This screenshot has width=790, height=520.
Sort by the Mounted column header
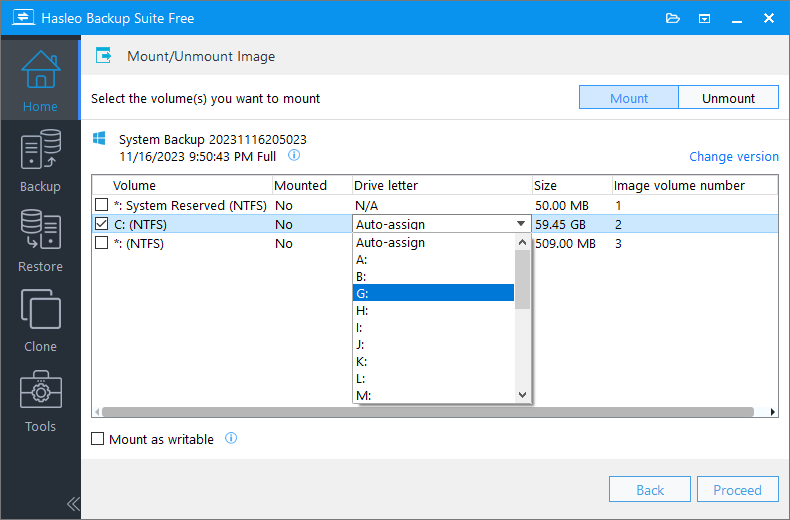coord(312,185)
